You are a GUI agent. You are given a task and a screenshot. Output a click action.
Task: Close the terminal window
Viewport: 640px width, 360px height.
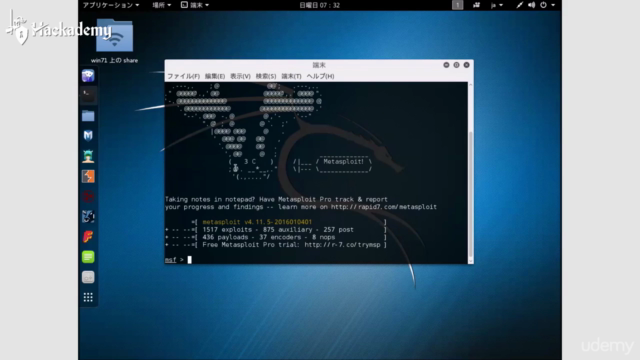point(467,65)
